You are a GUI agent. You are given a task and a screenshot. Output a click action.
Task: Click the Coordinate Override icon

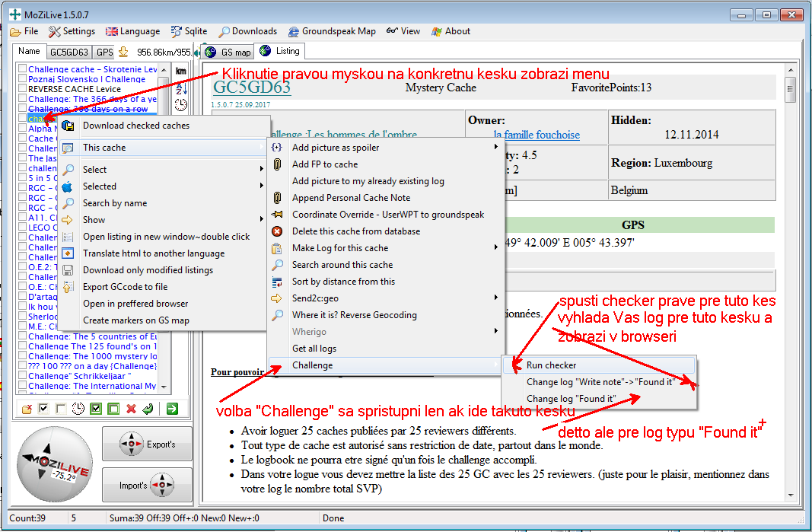point(277,215)
